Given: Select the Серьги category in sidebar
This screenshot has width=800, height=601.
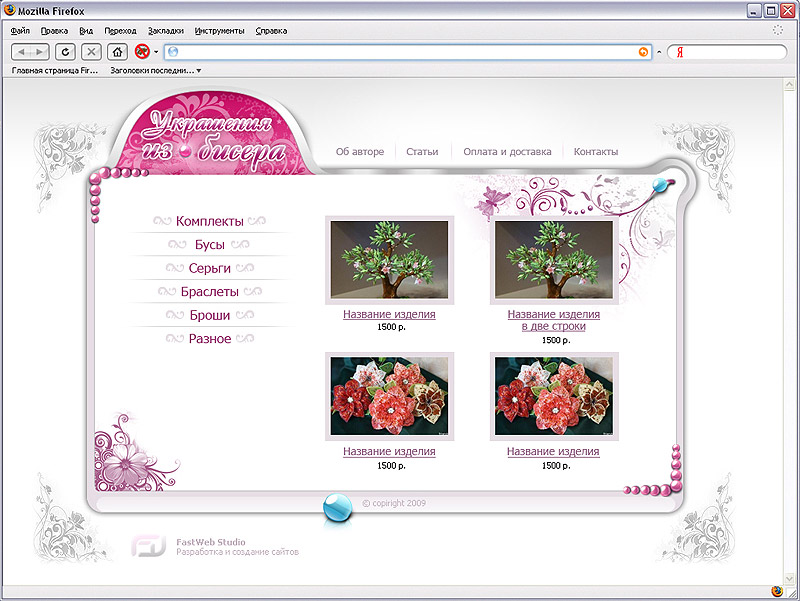Looking at the screenshot, I should [210, 268].
